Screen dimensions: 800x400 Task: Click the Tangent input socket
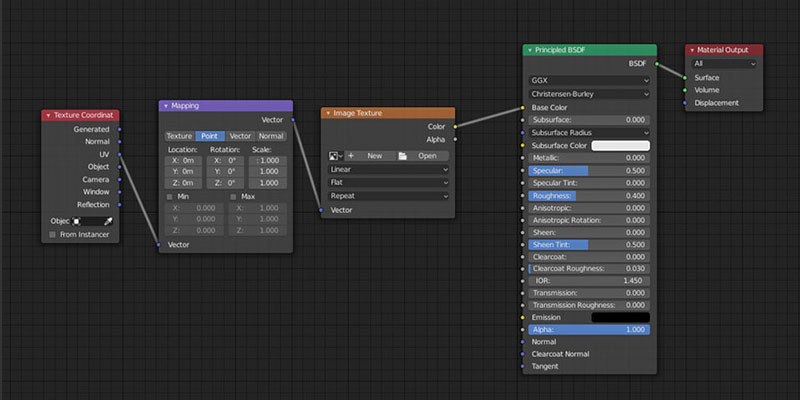522,366
